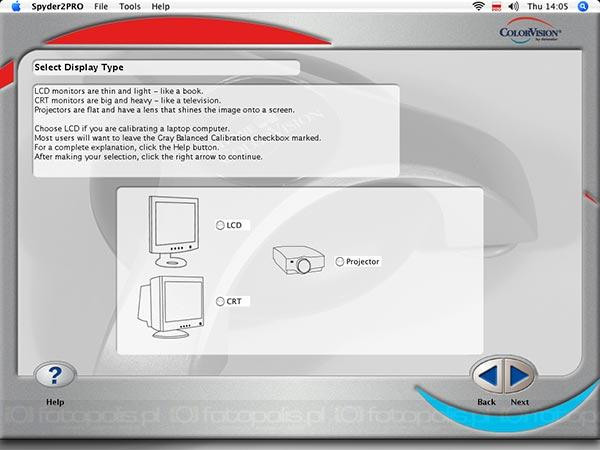
Task: Open the File menu
Action: (x=101, y=7)
